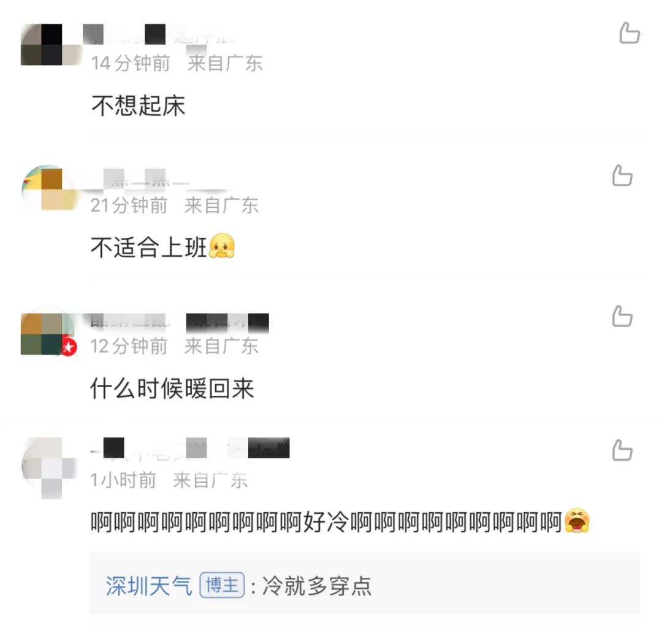662x644 pixels.
Task: Open avatar of the 不适合上班 commenter
Action: pyautogui.click(x=51, y=188)
